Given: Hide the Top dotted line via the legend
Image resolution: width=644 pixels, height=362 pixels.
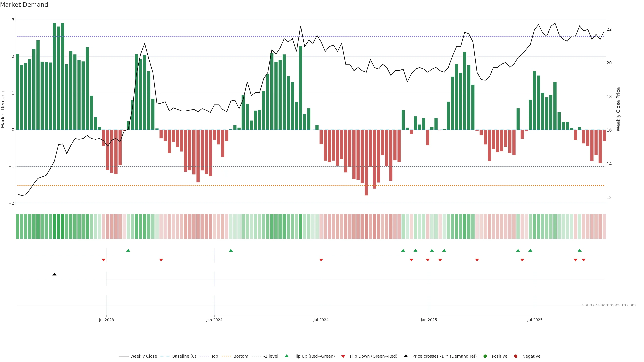Looking at the screenshot, I should (214, 356).
